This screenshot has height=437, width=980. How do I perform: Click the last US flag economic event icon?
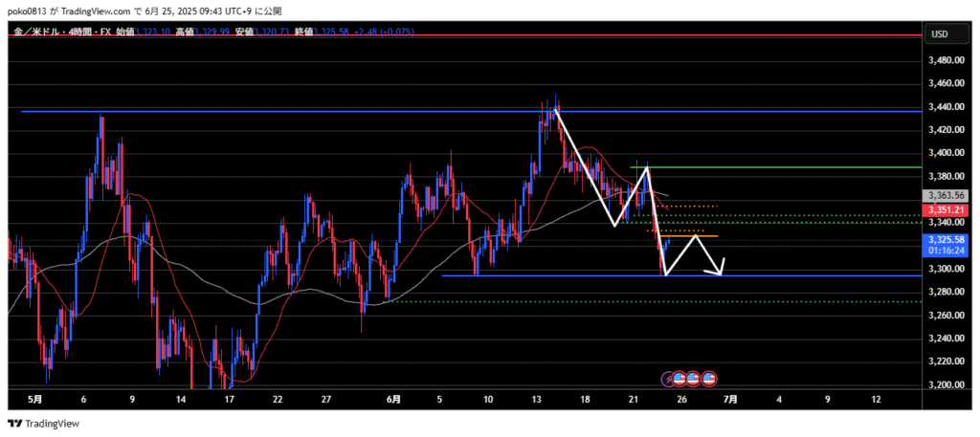tap(709, 379)
